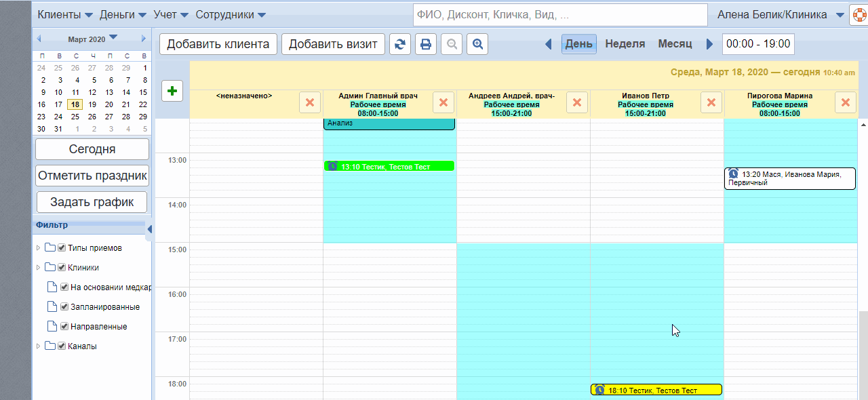Uncheck the На основании медкарты filter
Image resolution: width=868 pixels, height=400 pixels.
(64, 287)
